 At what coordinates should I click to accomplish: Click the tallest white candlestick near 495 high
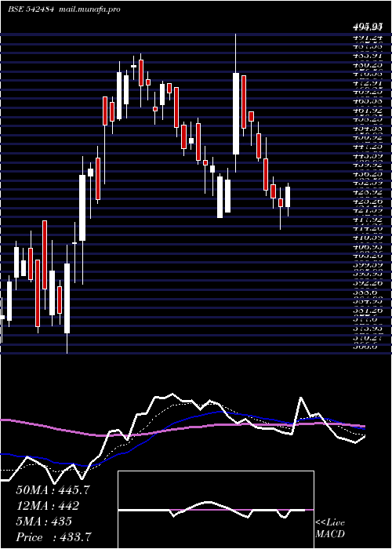point(236,114)
